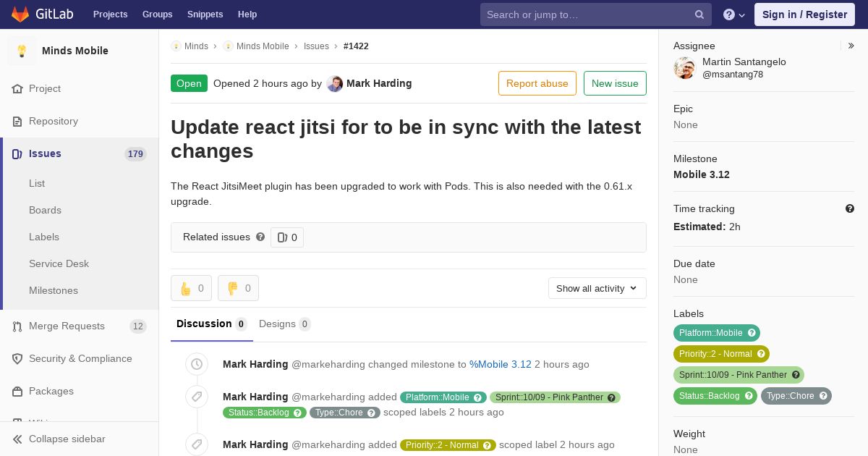Click the Platform::Mobile label in the sidebar
This screenshot has width=868, height=456.
point(710,333)
